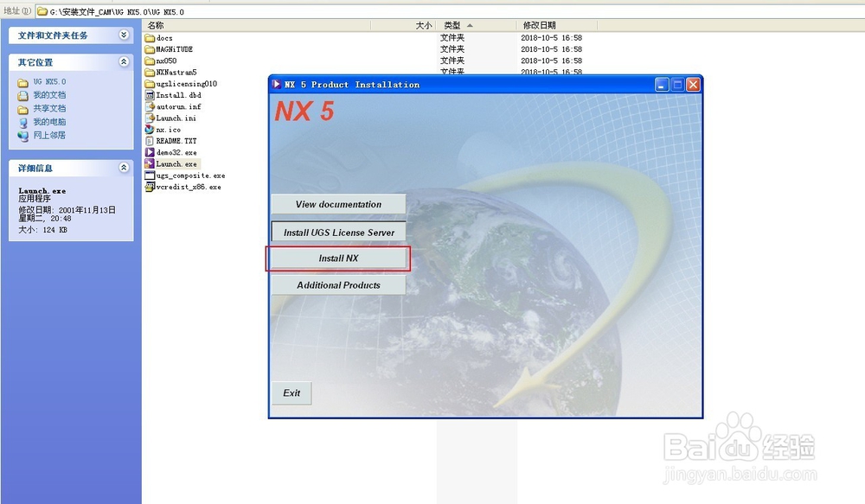Viewport: 865px width, 504px height.
Task: Collapse the 其它位置 panel
Action: pos(124,61)
